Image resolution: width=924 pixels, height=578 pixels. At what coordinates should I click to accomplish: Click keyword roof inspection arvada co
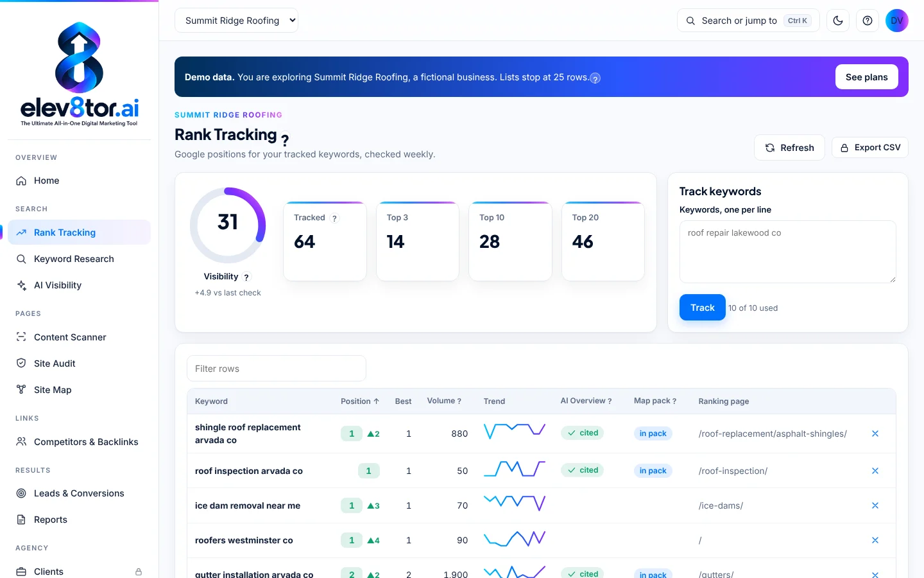[249, 471]
